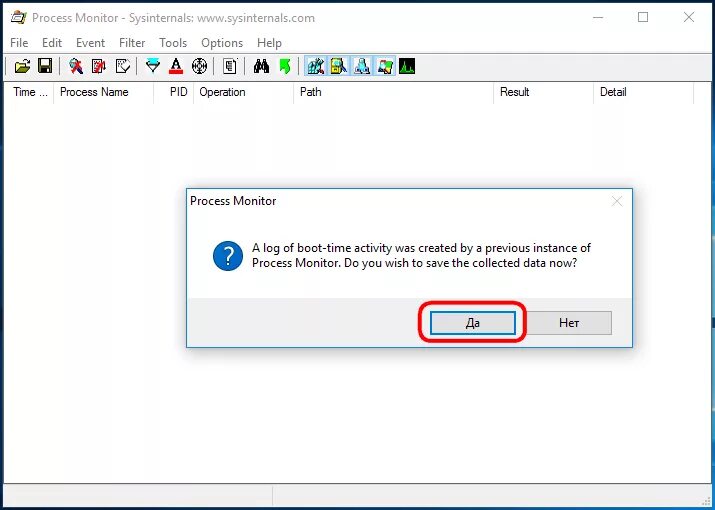
Task: Open the Tools menu
Action: 173,43
